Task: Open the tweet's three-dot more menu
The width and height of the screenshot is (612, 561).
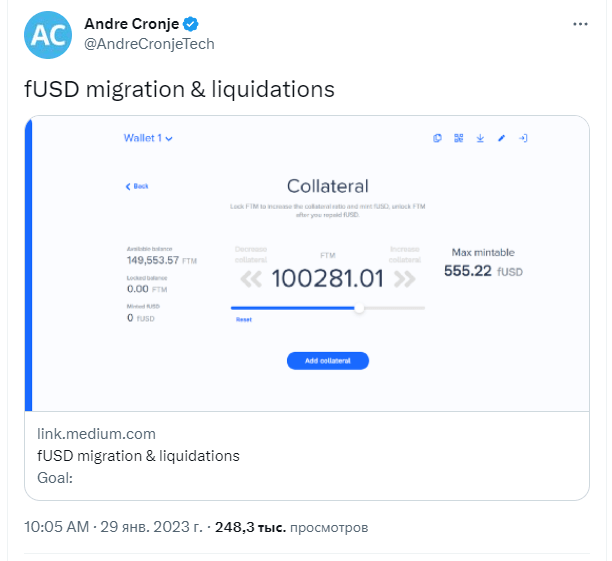Action: pos(580,24)
